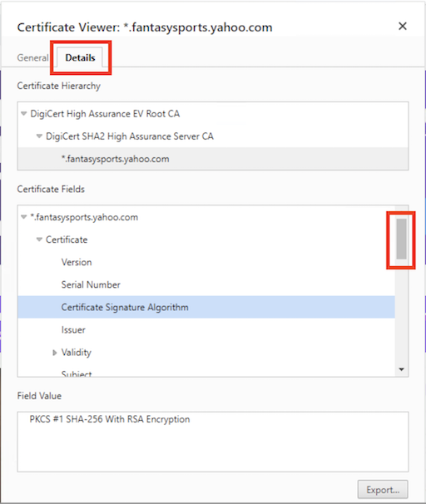Select the Details tab
Screen dimensions: 426x504
pos(80,57)
